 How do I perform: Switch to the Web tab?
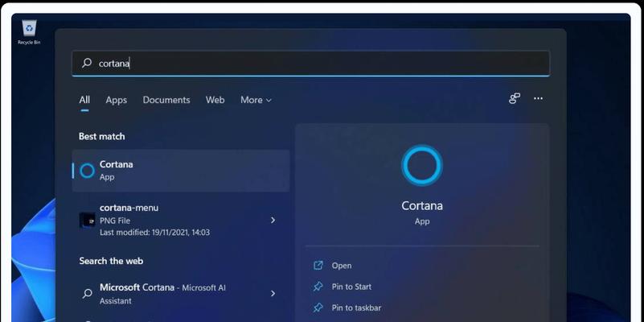pyautogui.click(x=215, y=100)
